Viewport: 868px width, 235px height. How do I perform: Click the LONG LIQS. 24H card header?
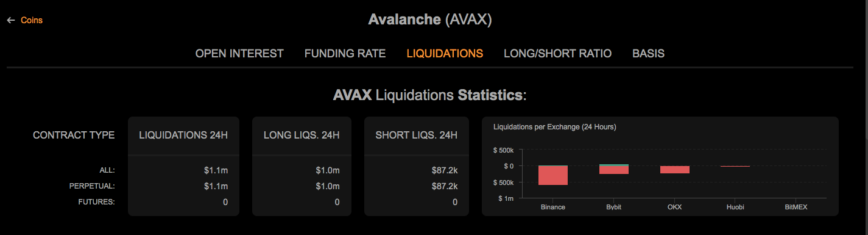[302, 135]
